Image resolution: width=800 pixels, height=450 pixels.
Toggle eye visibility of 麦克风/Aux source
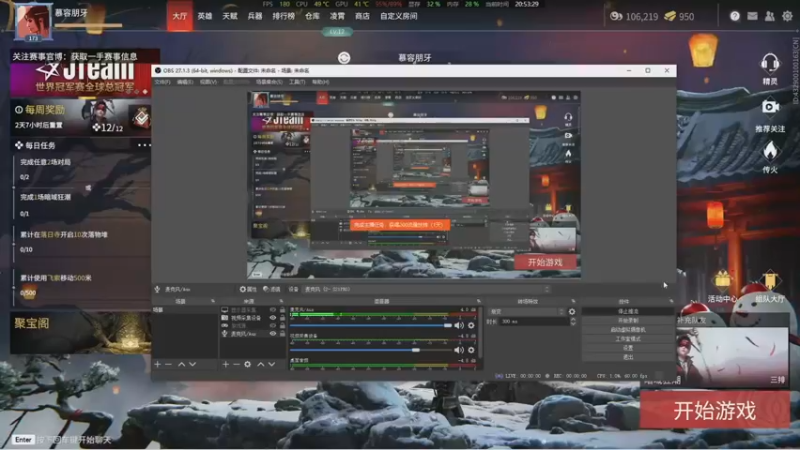(273, 334)
